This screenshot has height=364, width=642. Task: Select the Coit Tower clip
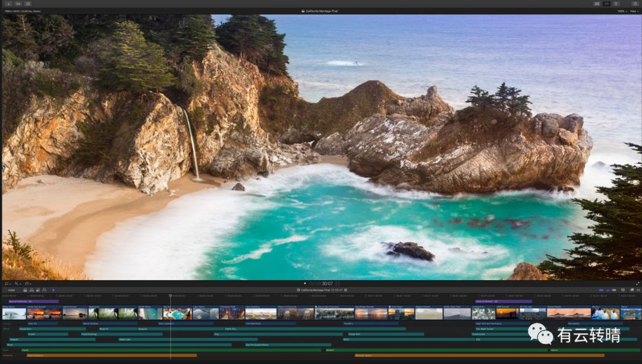401,312
